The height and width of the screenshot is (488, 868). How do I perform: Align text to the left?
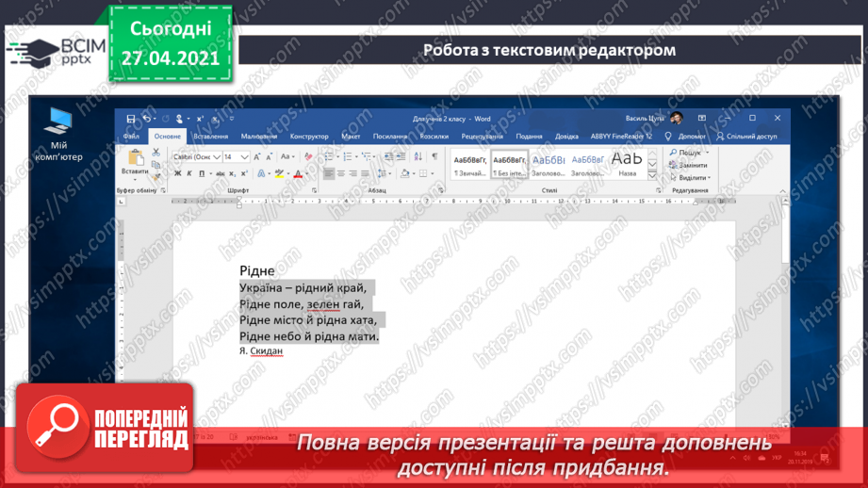click(329, 173)
